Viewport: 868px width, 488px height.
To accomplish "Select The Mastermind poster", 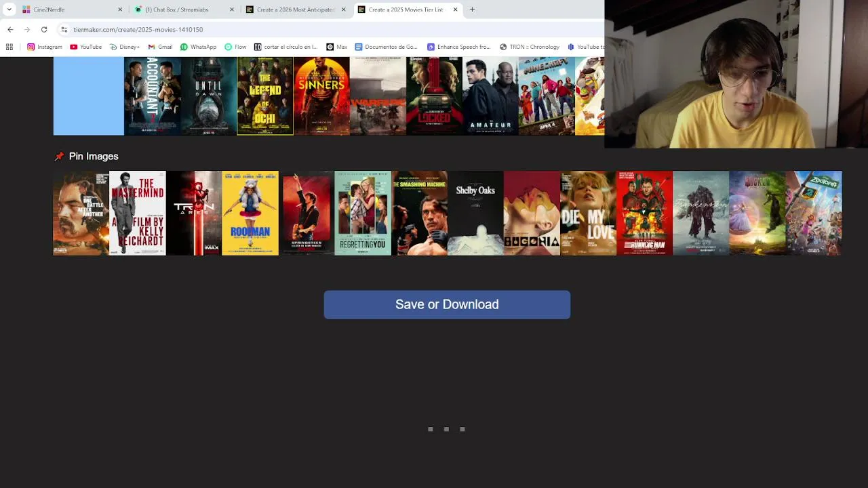I will (138, 213).
